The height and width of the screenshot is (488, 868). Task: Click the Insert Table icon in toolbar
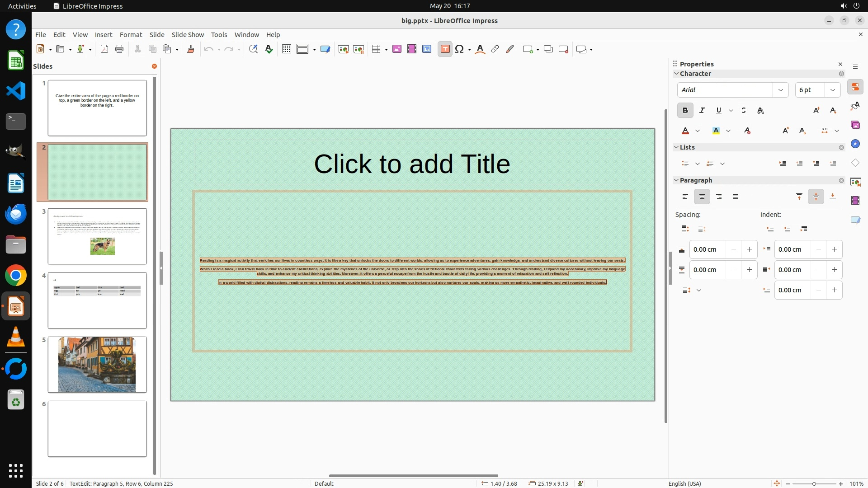tap(376, 49)
